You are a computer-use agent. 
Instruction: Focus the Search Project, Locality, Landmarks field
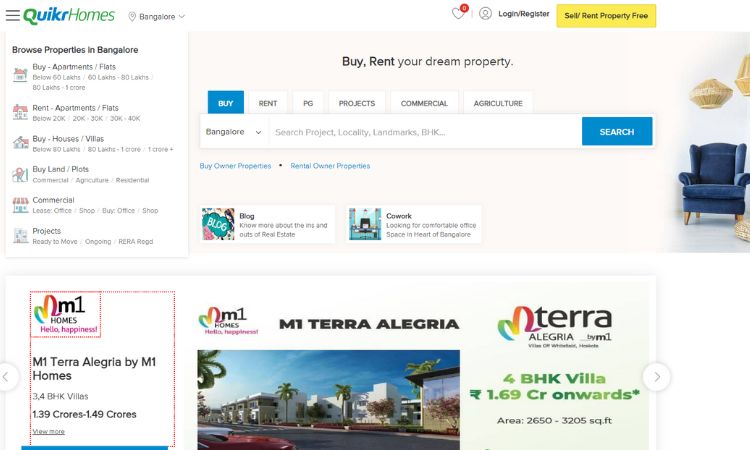coord(425,132)
